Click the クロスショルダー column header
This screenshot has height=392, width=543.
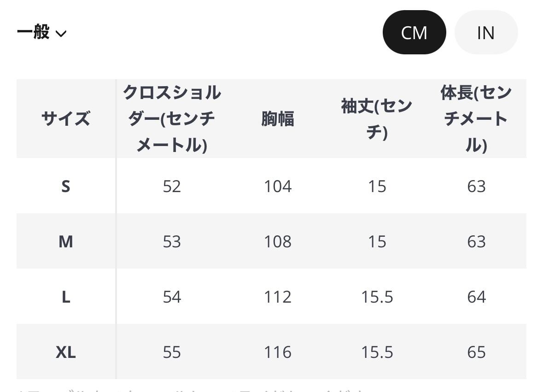[172, 119]
